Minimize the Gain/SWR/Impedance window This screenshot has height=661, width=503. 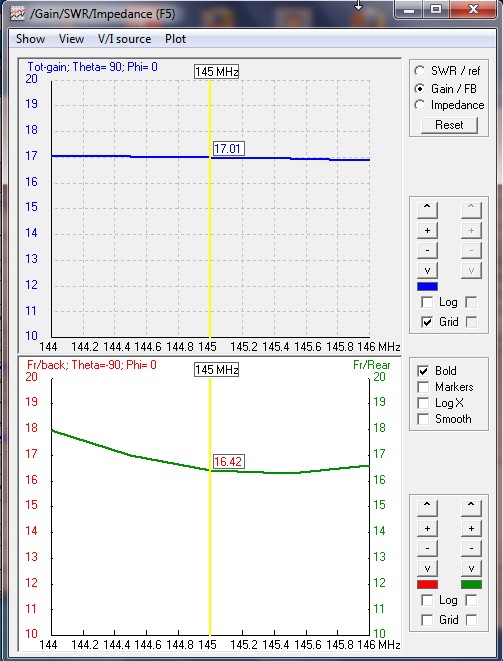click(408, 10)
